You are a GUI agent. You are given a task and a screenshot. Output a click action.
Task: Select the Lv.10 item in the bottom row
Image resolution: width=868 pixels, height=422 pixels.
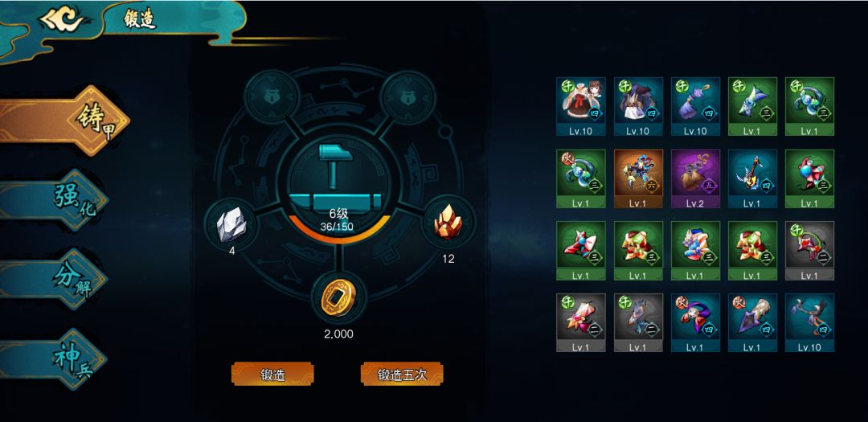(809, 322)
